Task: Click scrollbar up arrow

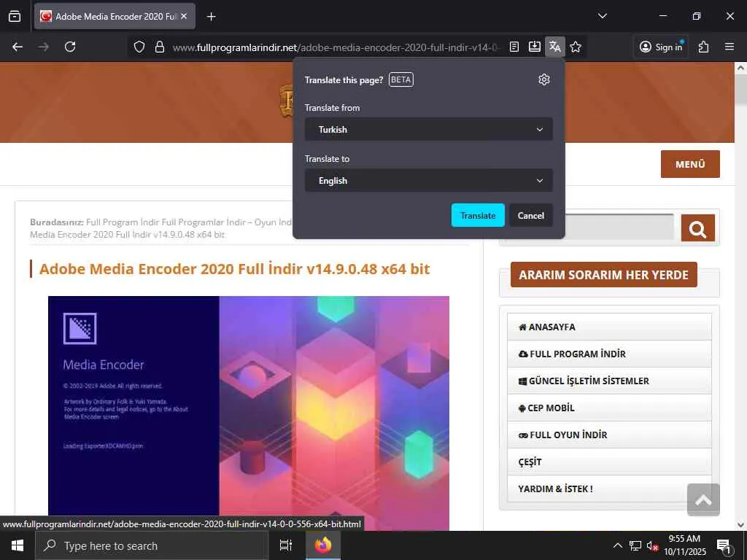Action: click(741, 68)
